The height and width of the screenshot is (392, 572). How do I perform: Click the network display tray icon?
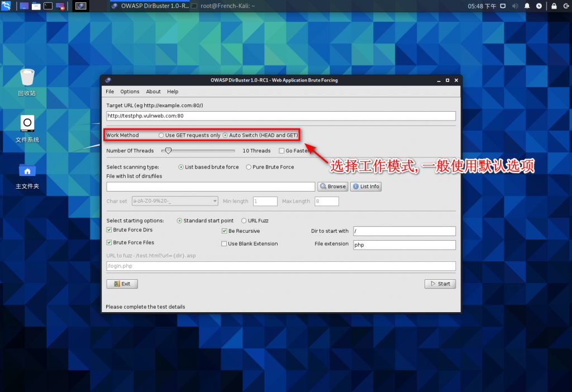[503, 6]
